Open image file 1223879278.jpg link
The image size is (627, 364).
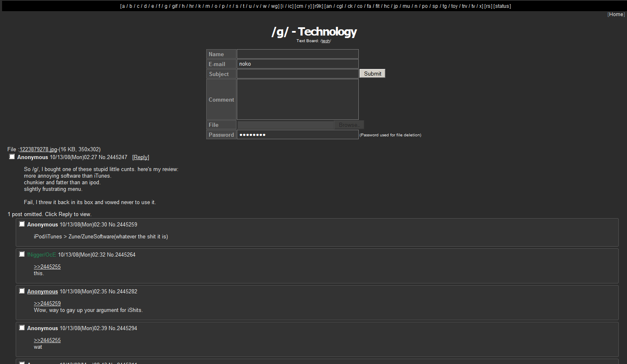(38, 150)
